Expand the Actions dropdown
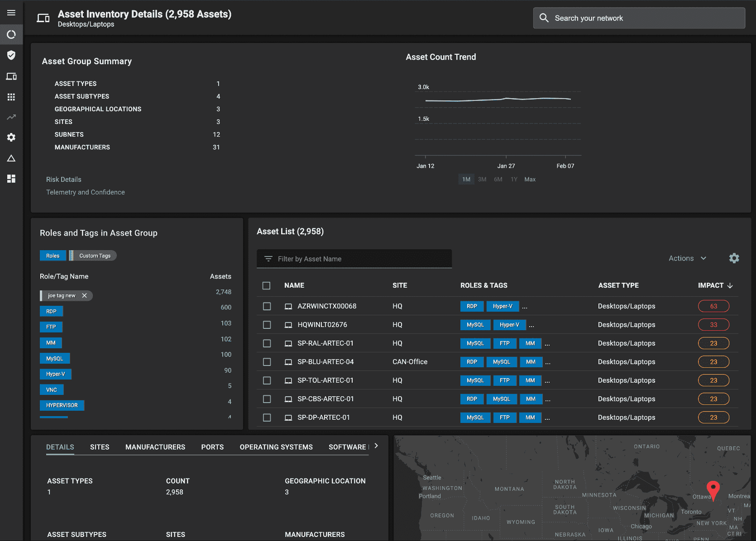The width and height of the screenshot is (756, 541). [687, 258]
